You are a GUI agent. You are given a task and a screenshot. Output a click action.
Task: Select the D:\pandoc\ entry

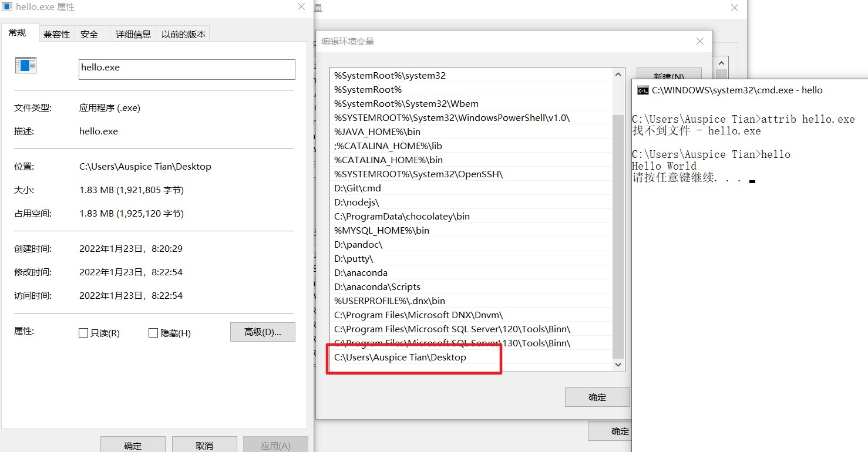[x=470, y=244]
